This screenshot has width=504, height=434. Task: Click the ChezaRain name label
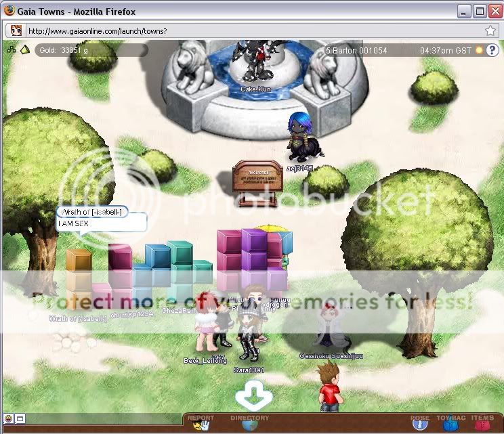[x=180, y=310]
